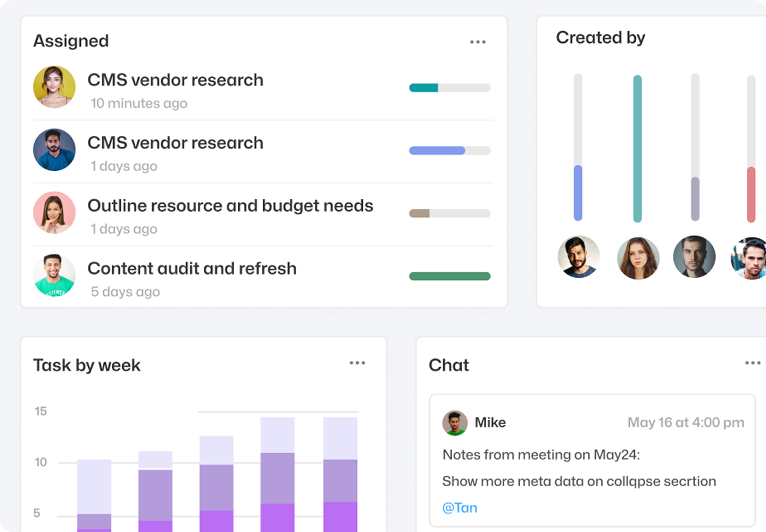This screenshot has height=532, width=766.
Task: Click the '10' axis label on the chart
Action: point(40,462)
